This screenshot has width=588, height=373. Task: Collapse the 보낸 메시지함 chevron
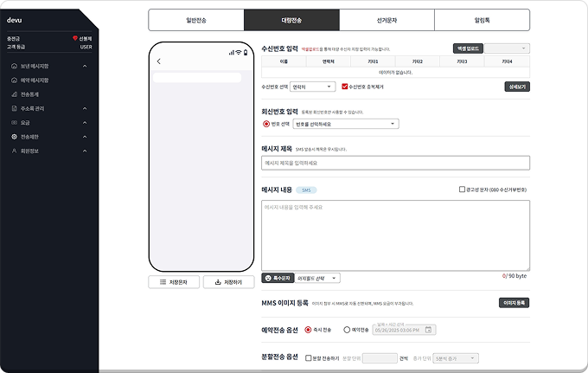coord(85,66)
